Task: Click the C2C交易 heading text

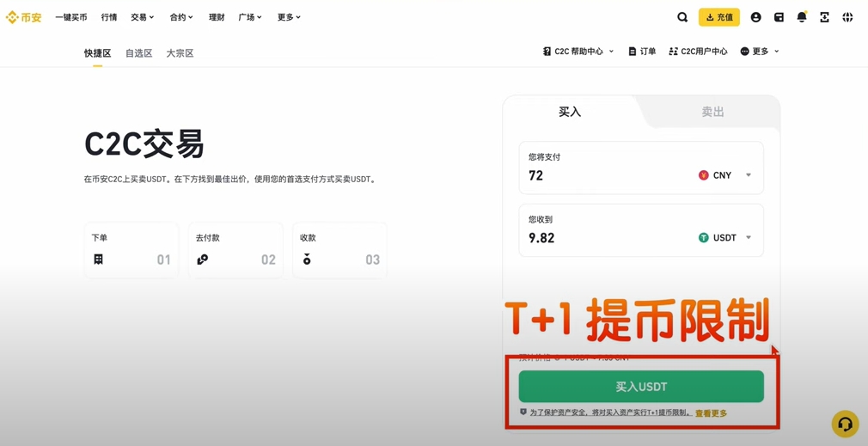Action: click(144, 144)
